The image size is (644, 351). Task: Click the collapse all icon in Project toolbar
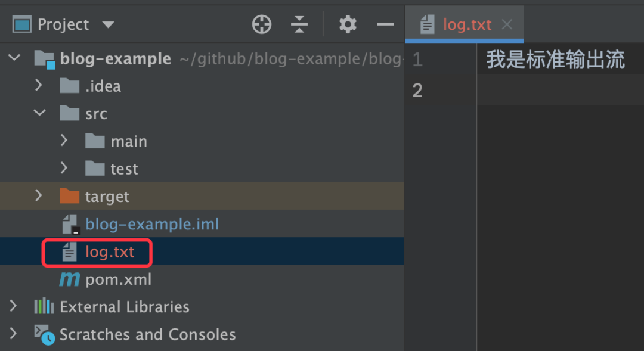(x=299, y=24)
